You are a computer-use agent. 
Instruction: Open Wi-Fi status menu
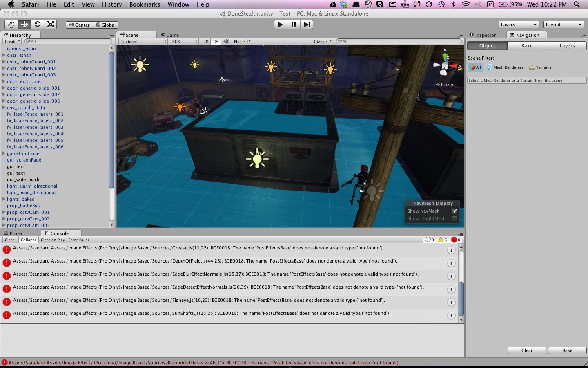(465, 4)
